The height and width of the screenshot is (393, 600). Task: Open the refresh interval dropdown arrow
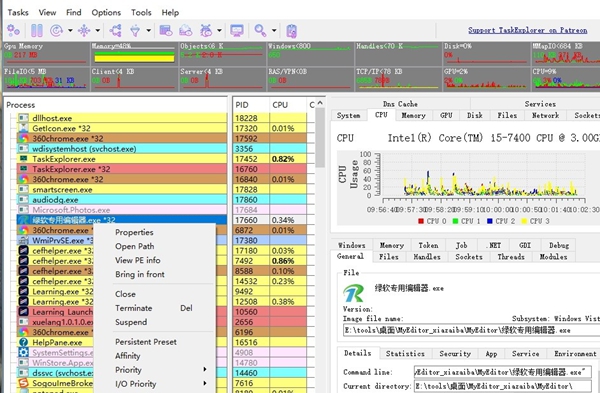[70, 30]
